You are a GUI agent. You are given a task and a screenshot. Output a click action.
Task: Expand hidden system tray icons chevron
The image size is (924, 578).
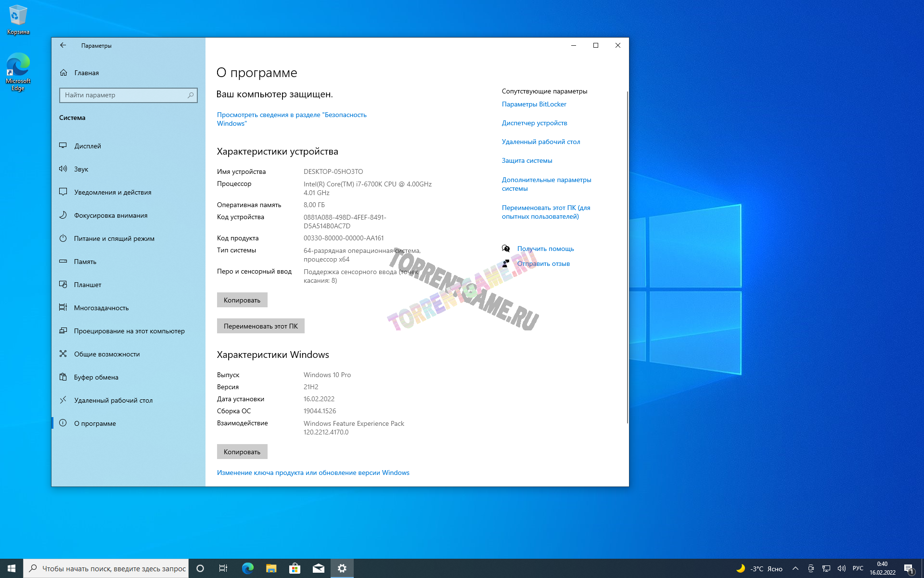click(795, 568)
